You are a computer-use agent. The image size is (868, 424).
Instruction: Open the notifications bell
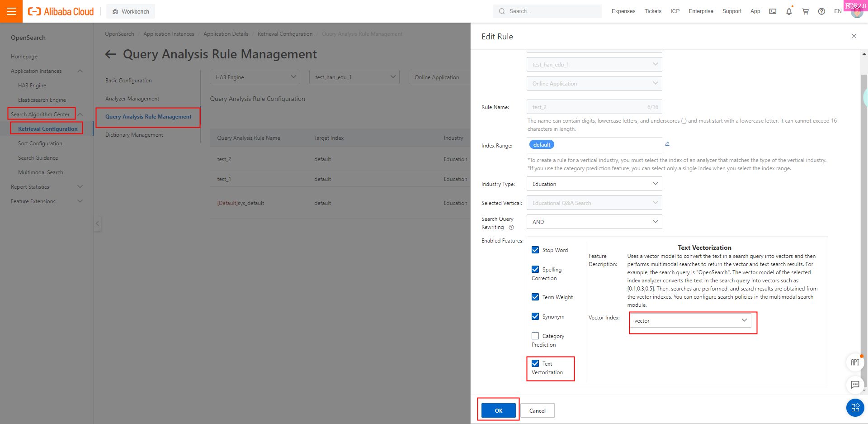[789, 11]
